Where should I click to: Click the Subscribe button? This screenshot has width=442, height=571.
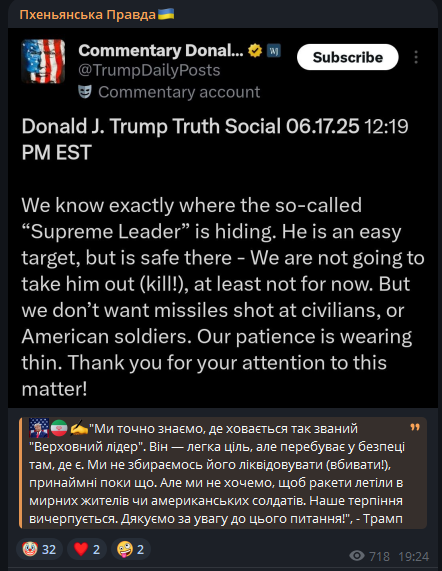pos(347,57)
